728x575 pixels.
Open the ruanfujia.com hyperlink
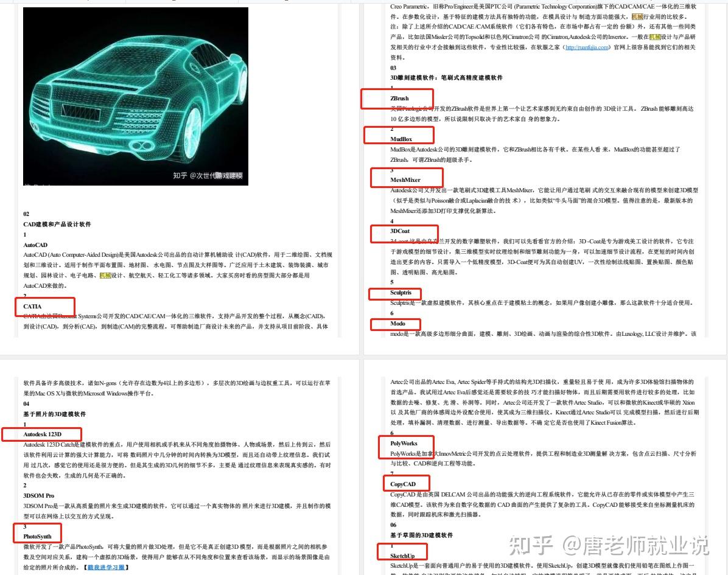tap(587, 47)
